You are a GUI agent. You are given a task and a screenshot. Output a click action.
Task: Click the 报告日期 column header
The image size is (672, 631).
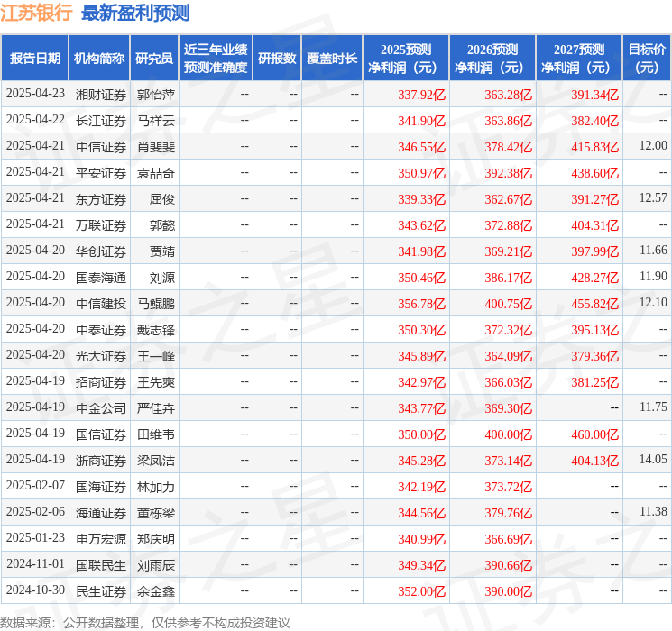[34, 59]
